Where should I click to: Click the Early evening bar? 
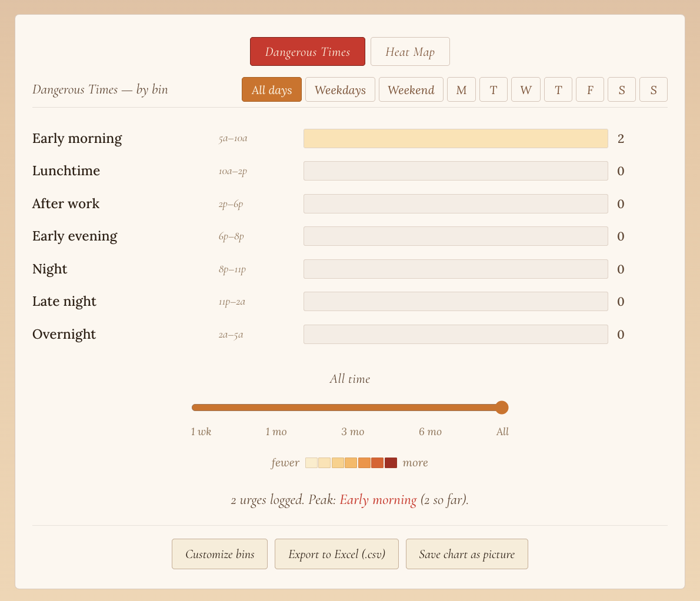[455, 236]
